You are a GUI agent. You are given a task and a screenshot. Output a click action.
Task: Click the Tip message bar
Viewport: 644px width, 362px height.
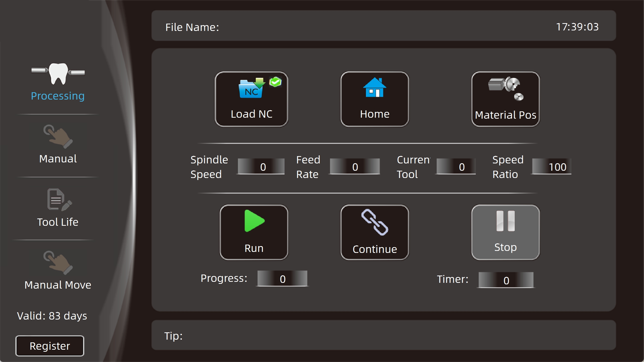(384, 335)
